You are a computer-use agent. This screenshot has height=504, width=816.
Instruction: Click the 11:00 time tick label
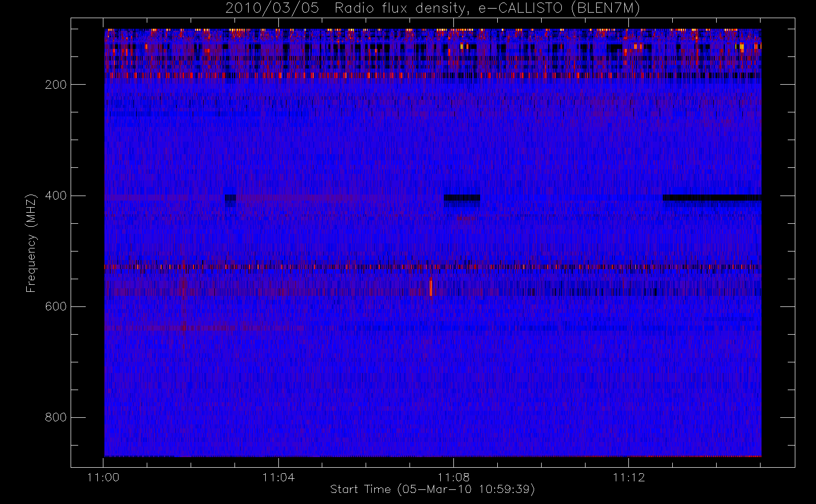103,477
